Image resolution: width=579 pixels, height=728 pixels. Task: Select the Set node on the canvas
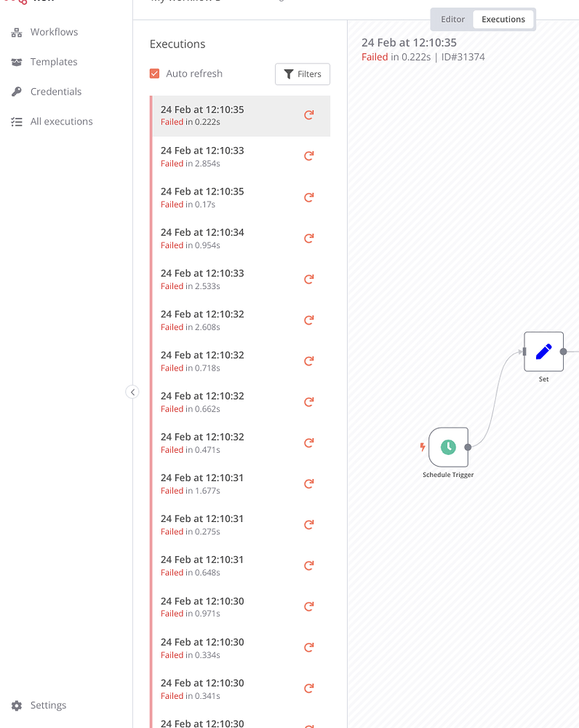click(543, 351)
